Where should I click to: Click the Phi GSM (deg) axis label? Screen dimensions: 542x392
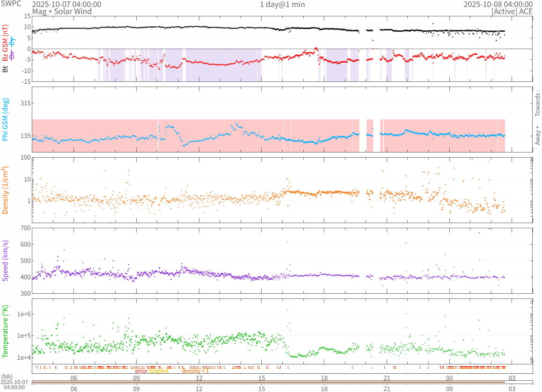point(6,119)
